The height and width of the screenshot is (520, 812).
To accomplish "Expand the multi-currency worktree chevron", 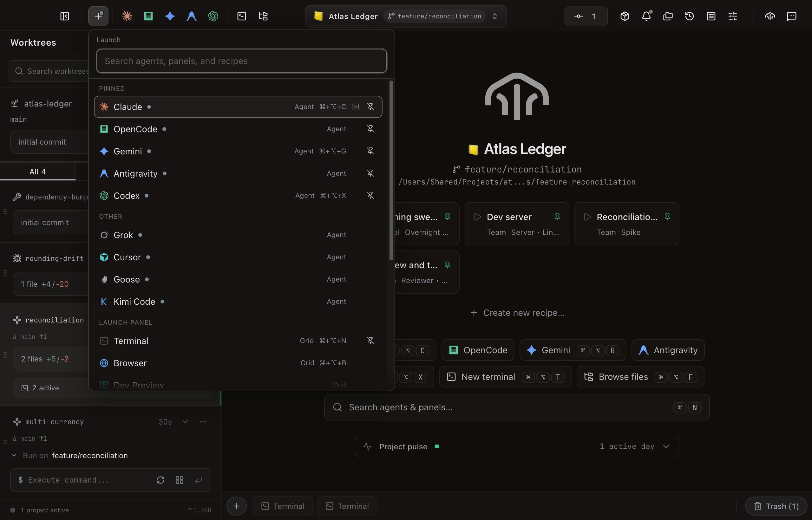I will (x=185, y=422).
